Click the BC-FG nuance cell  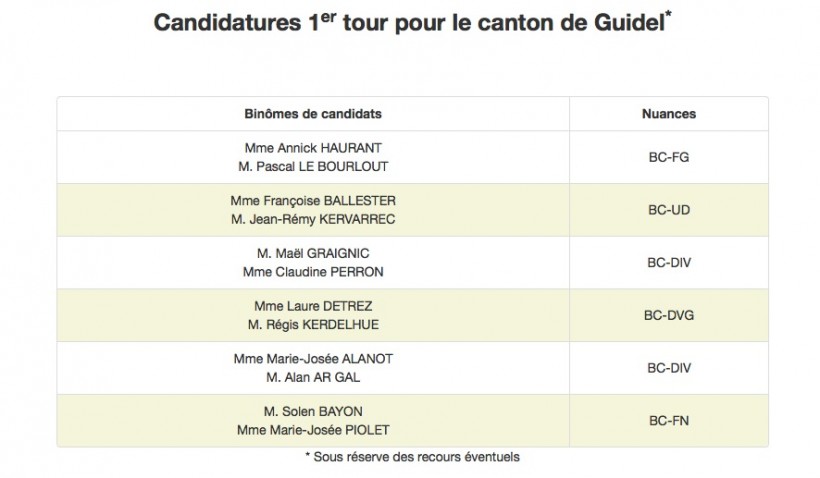[x=669, y=157]
